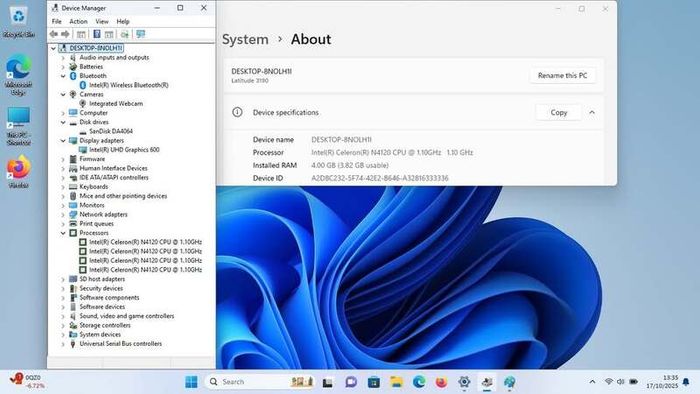Select Mice and other pointing devices
This screenshot has width=700, height=394.
[123, 196]
